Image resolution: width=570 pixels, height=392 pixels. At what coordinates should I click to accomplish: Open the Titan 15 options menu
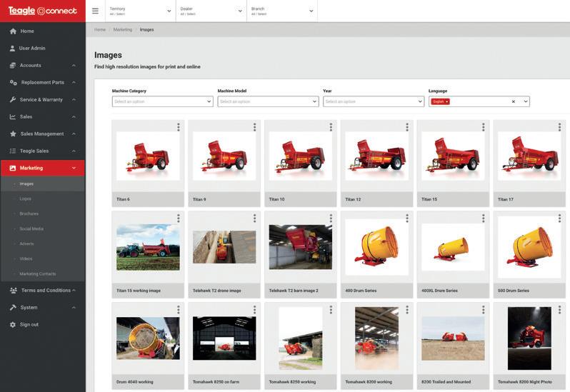(483, 127)
